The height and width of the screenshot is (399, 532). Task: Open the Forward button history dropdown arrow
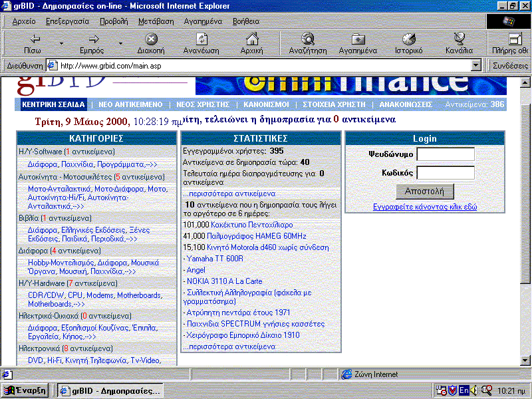pos(120,43)
